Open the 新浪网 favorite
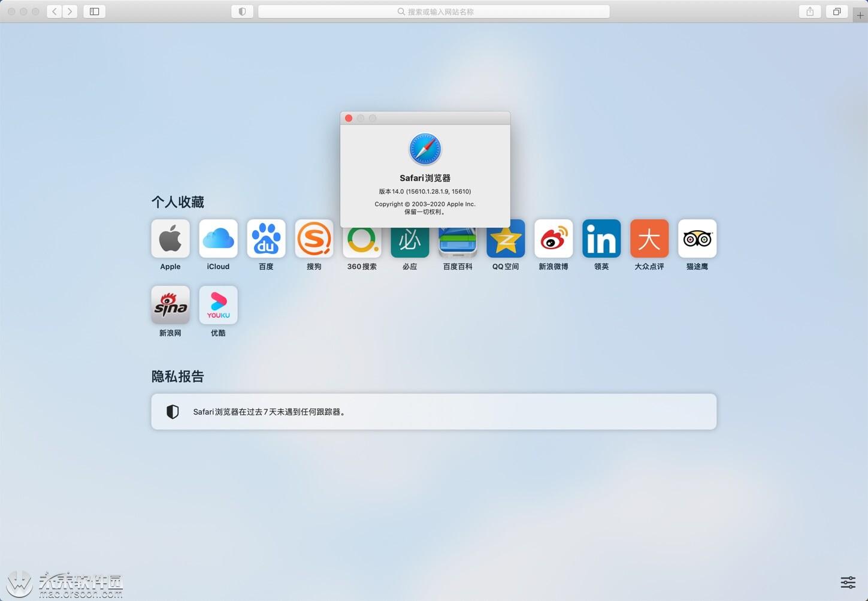Image resolution: width=868 pixels, height=601 pixels. [170, 304]
